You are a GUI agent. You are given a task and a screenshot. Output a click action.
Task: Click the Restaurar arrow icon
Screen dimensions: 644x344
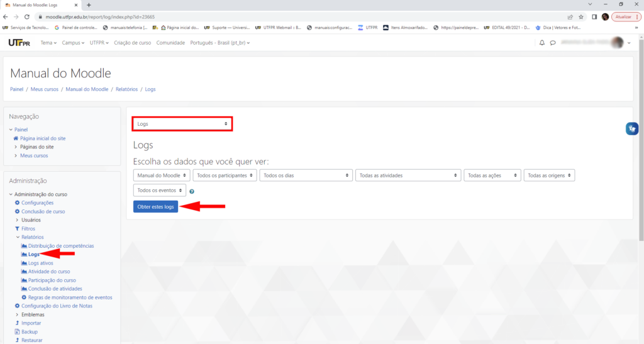(17, 340)
